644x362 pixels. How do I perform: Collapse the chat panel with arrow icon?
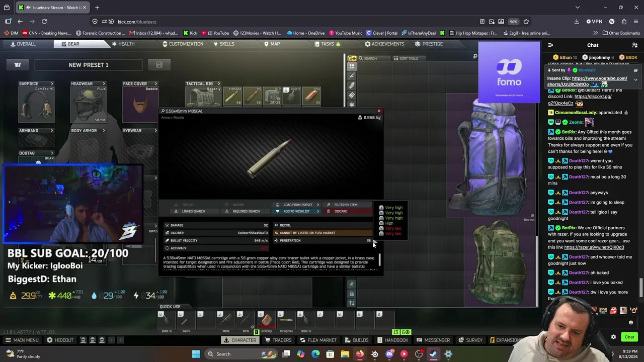coord(550,45)
